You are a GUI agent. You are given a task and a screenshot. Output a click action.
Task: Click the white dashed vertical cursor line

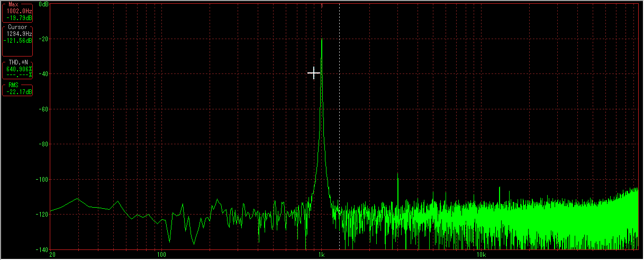coord(339,127)
